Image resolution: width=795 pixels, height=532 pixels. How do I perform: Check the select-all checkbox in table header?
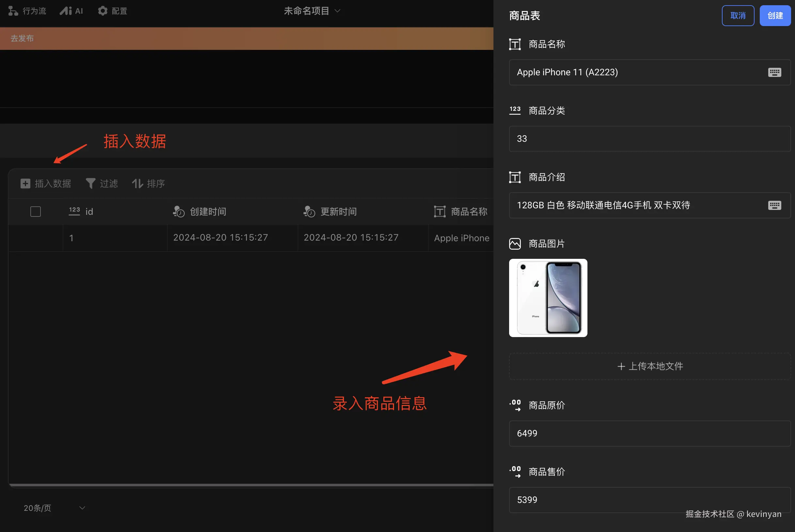tap(35, 212)
